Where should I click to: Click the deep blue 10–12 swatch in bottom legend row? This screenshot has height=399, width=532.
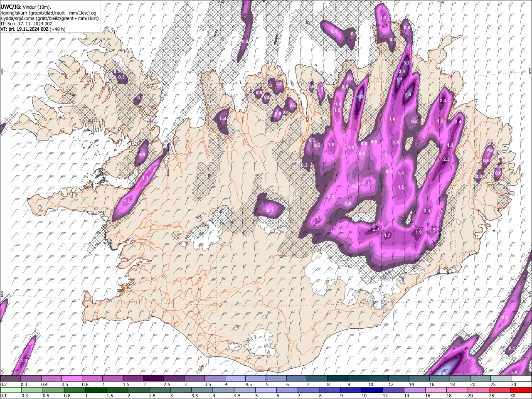click(x=371, y=390)
